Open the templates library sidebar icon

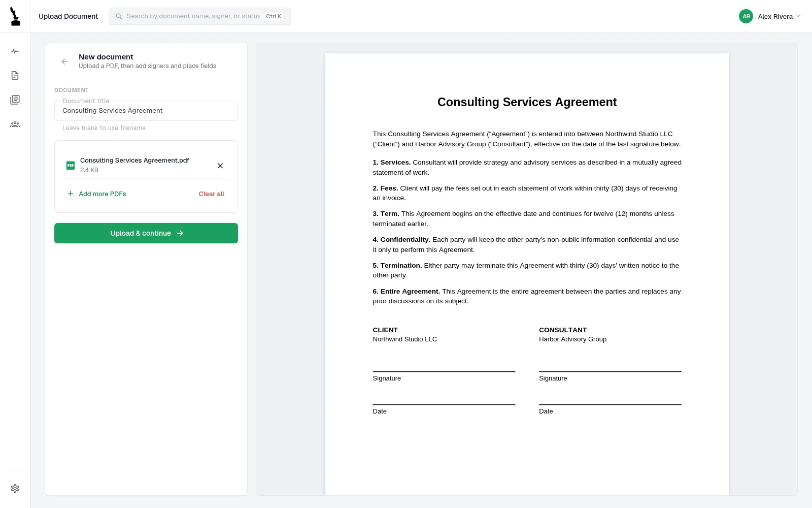(x=15, y=100)
